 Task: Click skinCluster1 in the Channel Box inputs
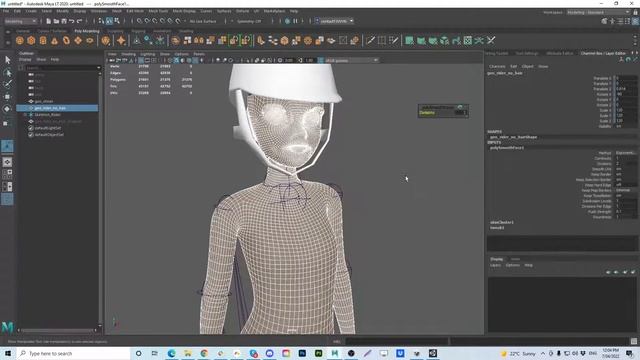coord(502,222)
